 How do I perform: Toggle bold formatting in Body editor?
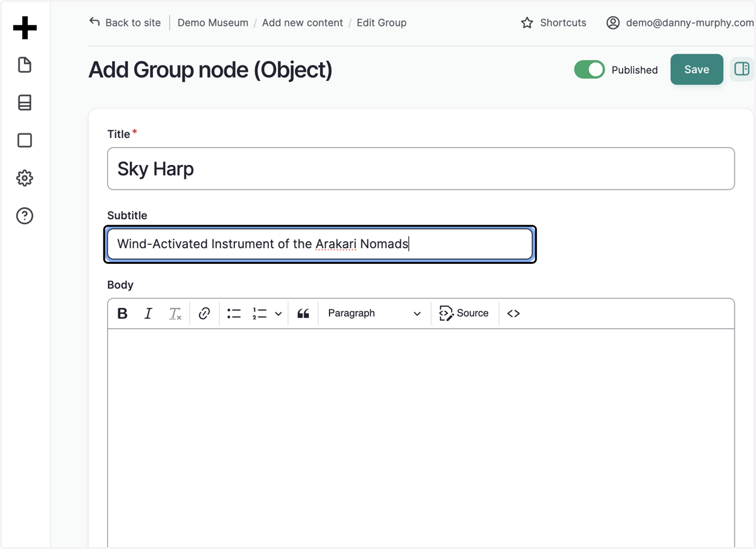coord(123,314)
